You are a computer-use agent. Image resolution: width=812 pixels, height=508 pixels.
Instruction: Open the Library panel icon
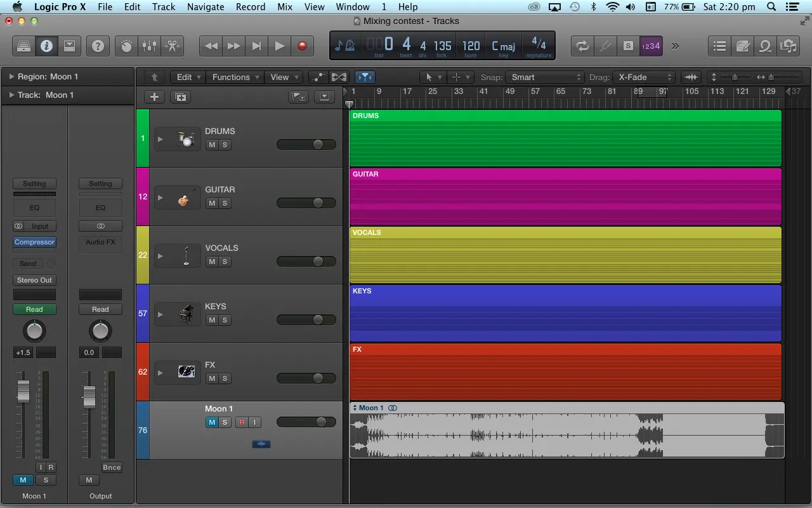tap(23, 46)
